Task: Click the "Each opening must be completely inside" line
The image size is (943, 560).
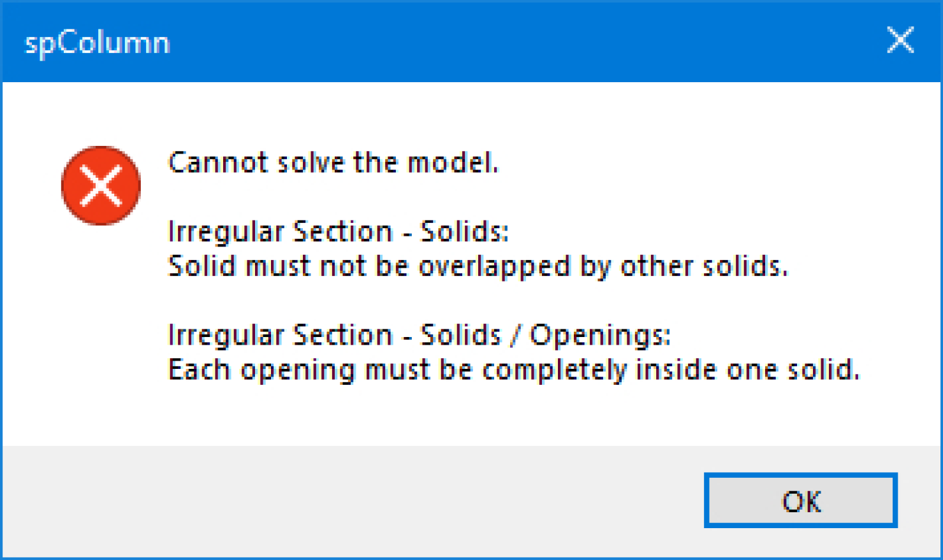Action: point(513,370)
